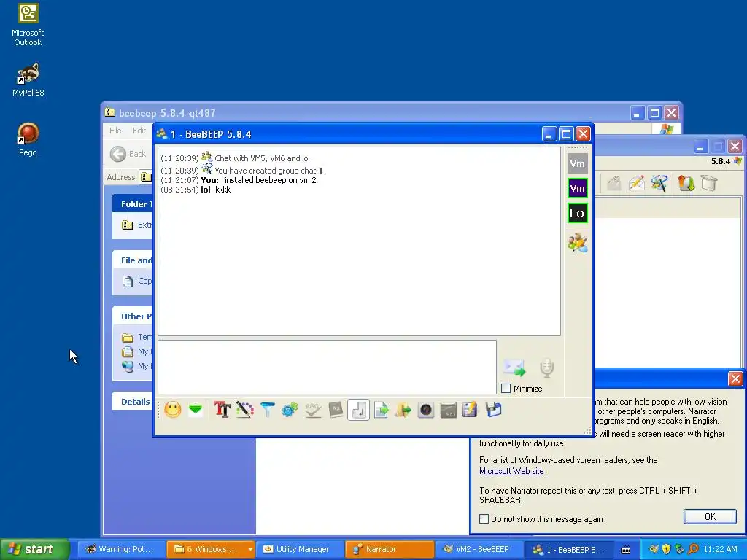Click Back button in folder window
Image resolution: width=747 pixels, height=560 pixels.
click(128, 154)
